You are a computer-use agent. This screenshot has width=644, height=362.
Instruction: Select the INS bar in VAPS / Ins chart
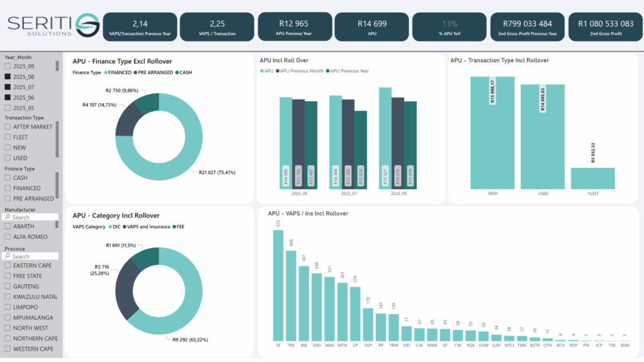coord(304,304)
